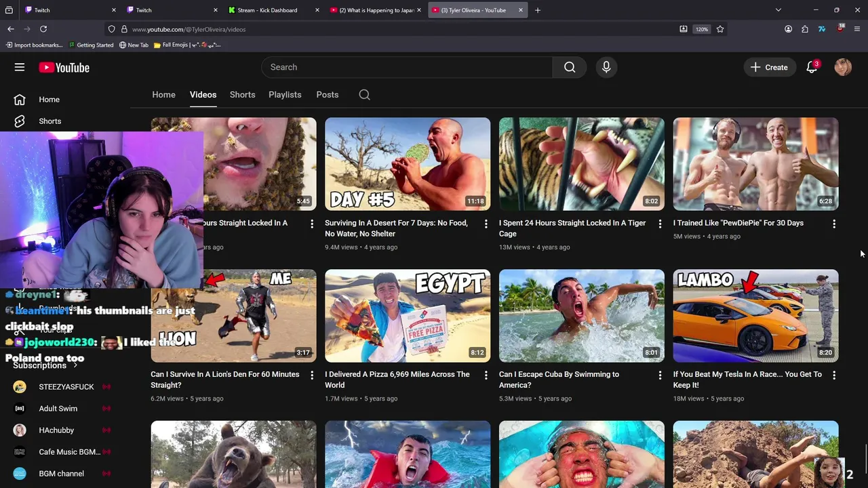Open the account avatar menu
Viewport: 868px width, 488px height.
(843, 67)
